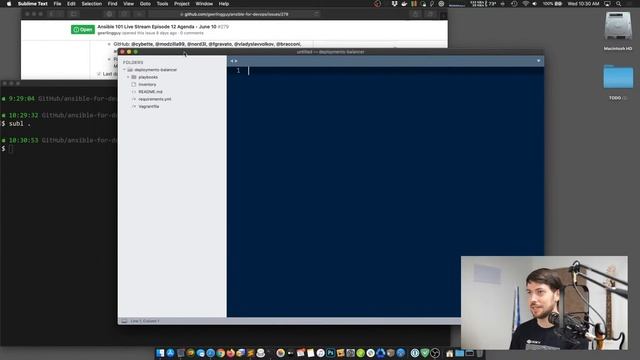Screen dimensions: 640x360
Task: Click the browser address bar with github URL
Action: (235, 14)
